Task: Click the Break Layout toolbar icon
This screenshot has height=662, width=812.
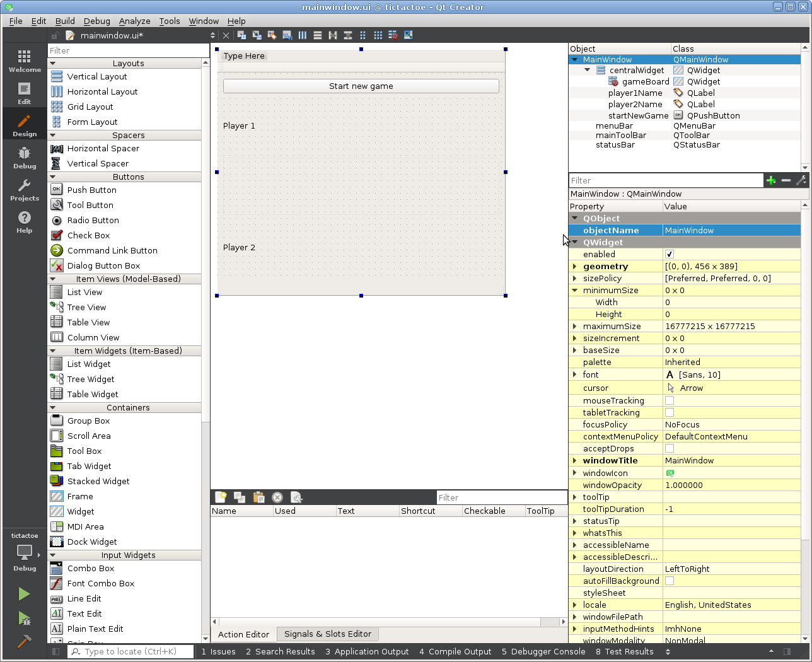Action: coord(393,35)
